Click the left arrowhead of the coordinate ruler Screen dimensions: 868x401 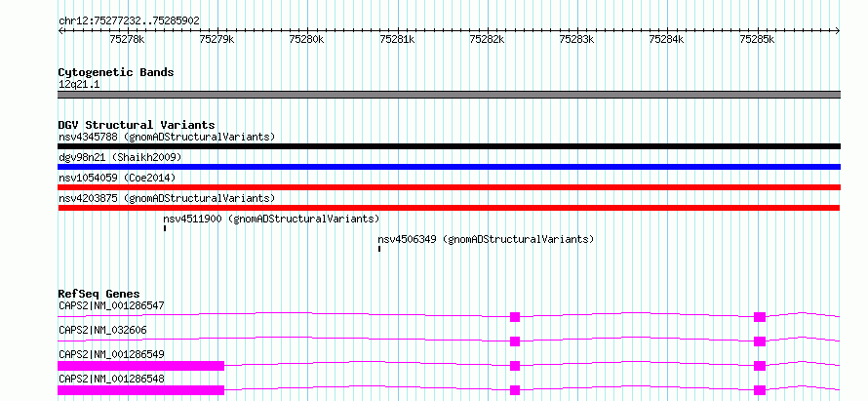tap(60, 31)
